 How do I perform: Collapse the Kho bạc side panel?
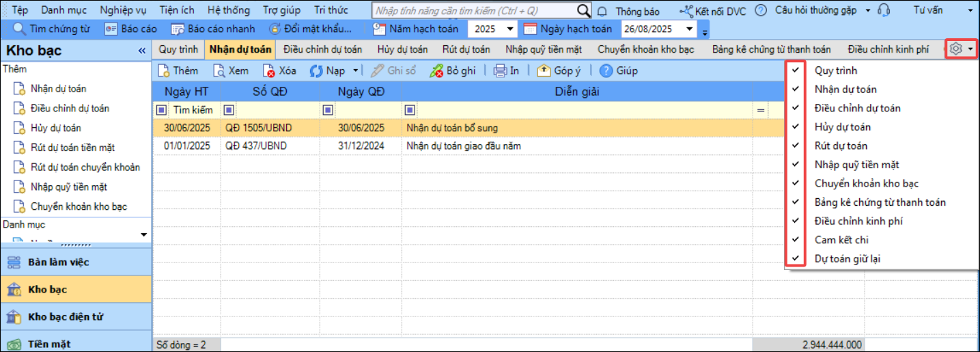click(x=141, y=51)
